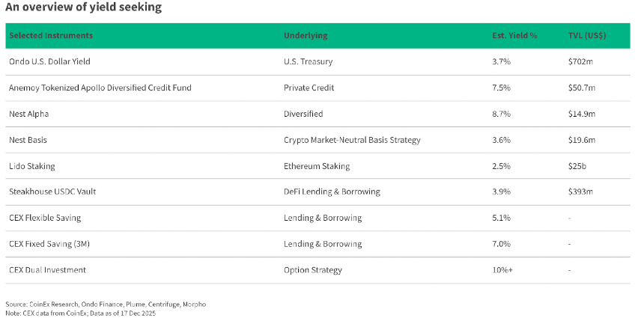The image size is (644, 324).
Task: Select the DeFi Lending & Borrowing cell
Action: pos(332,192)
